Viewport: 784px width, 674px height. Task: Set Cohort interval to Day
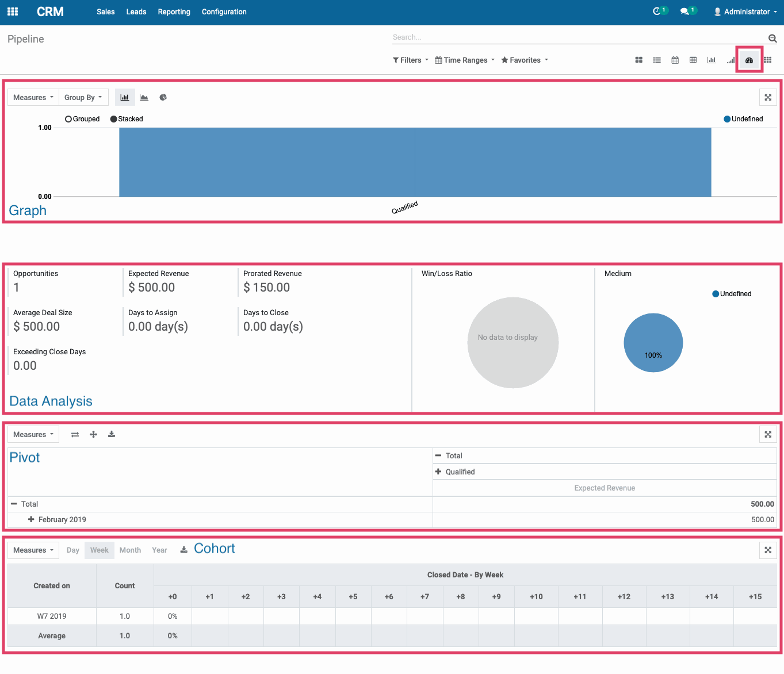coord(72,550)
